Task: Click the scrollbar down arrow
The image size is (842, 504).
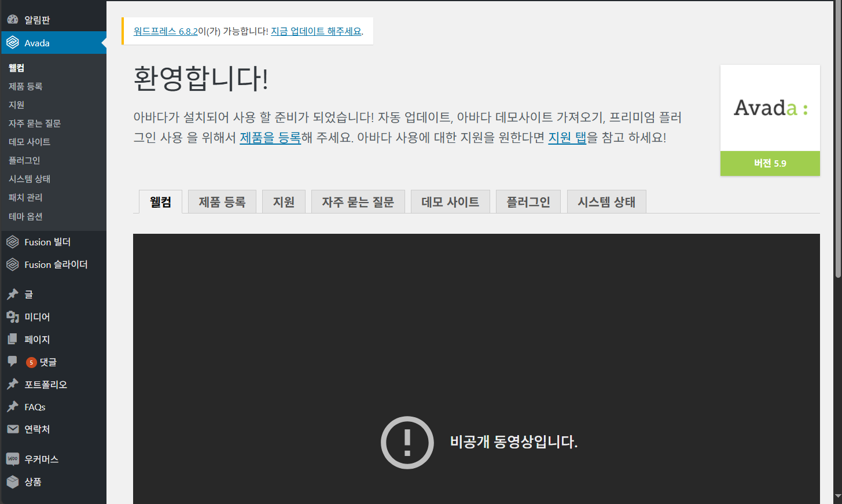Action: [837, 497]
